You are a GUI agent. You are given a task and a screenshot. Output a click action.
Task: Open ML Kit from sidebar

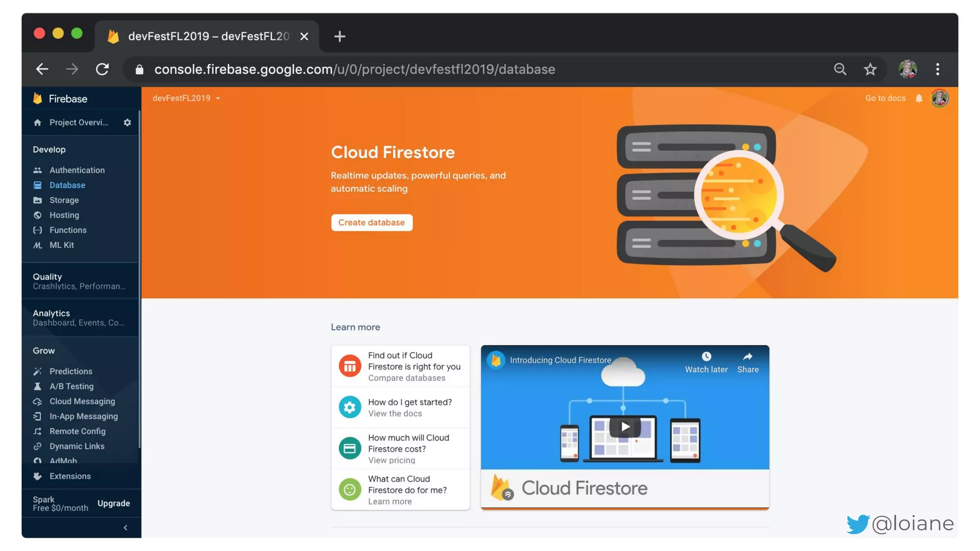pos(61,245)
